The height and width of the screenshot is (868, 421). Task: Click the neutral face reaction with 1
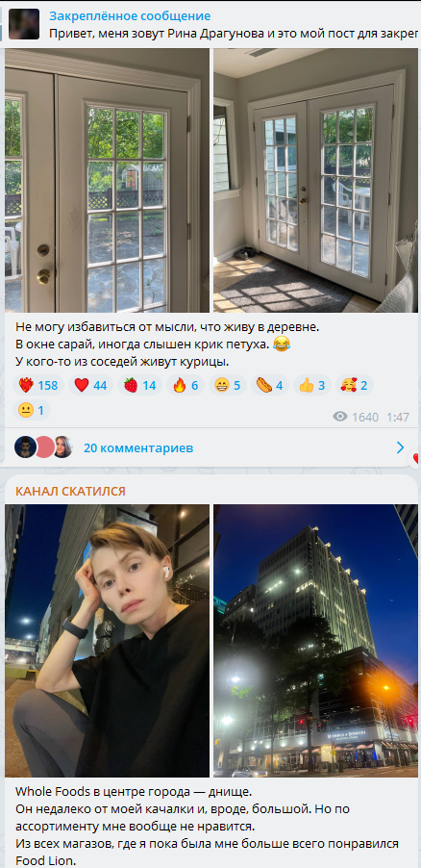(32, 410)
